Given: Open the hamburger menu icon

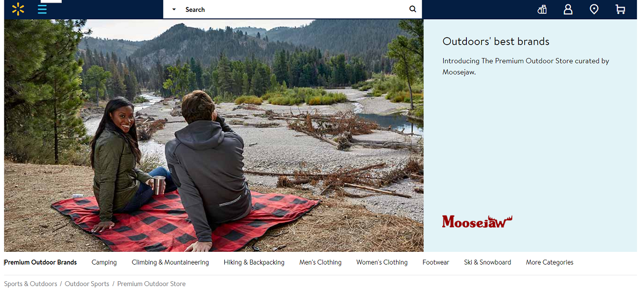Looking at the screenshot, I should [x=42, y=9].
